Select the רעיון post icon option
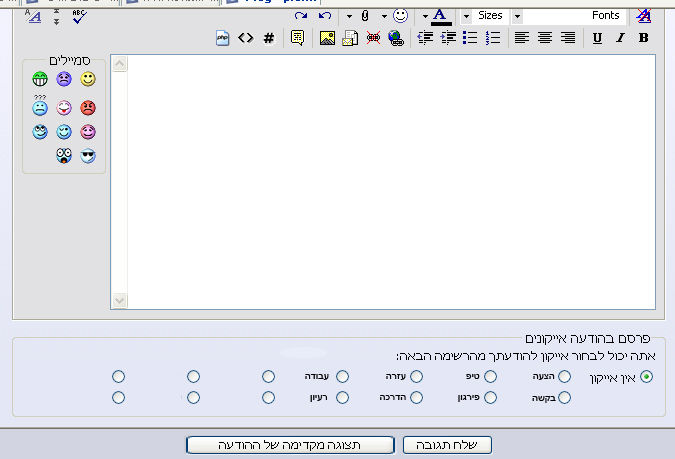Screen dimensions: 675x459 coord(342,397)
